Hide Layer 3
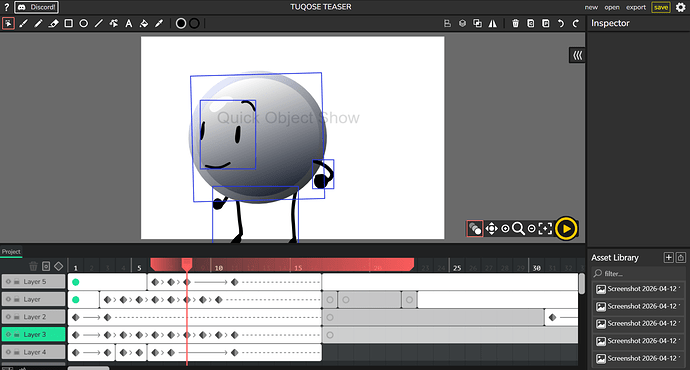The image size is (690, 370). pyautogui.click(x=8, y=334)
